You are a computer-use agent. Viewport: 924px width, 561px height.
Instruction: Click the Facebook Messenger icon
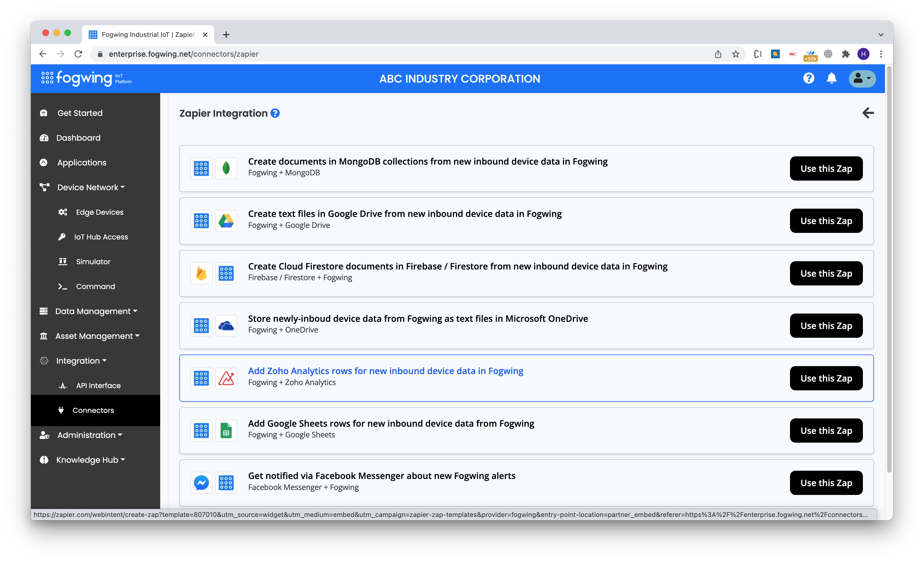point(201,483)
